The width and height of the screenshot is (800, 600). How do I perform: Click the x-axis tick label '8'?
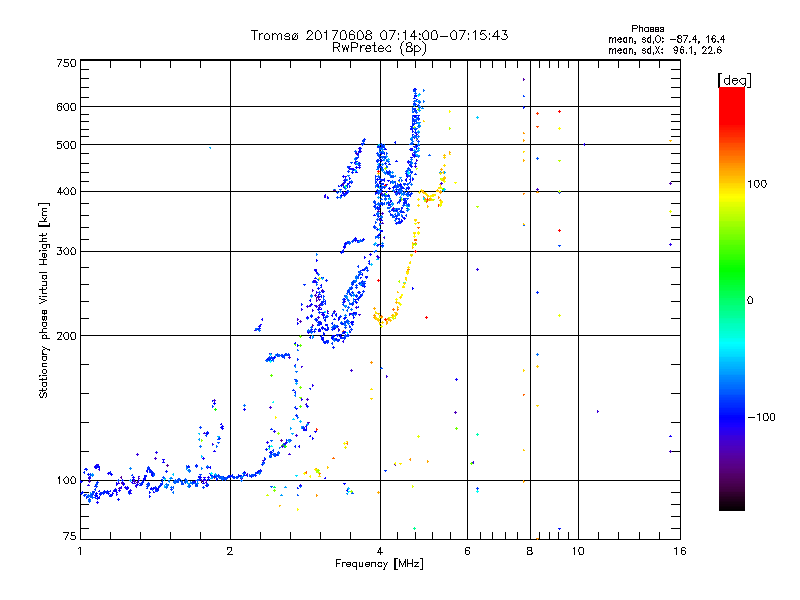point(530,551)
